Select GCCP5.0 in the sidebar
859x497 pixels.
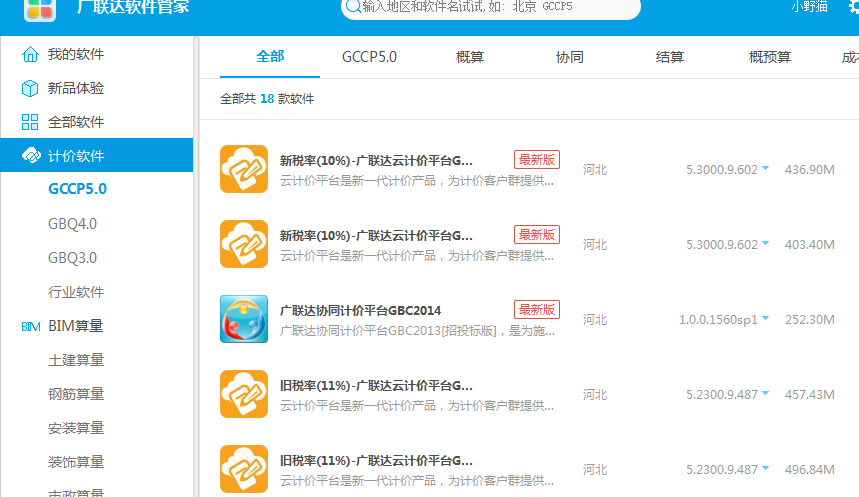pyautogui.click(x=78, y=189)
